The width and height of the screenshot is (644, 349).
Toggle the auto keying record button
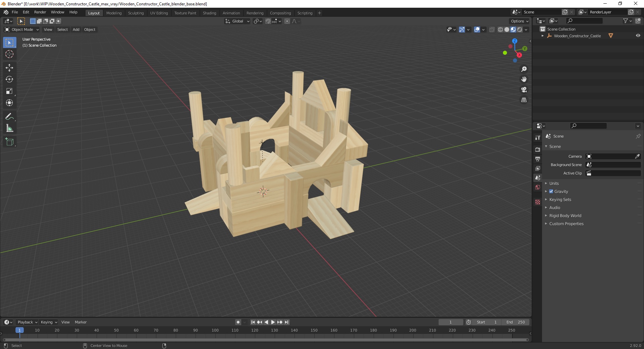[x=238, y=322]
